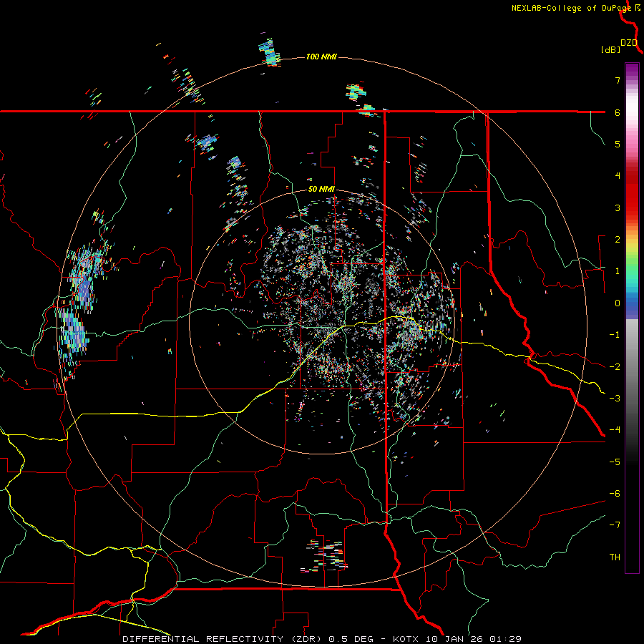Click the -1 value on color scale
This screenshot has width=644, height=644.
[x=615, y=335]
